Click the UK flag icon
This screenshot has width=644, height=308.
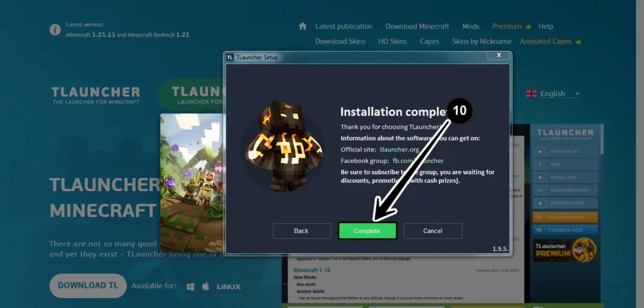point(531,94)
